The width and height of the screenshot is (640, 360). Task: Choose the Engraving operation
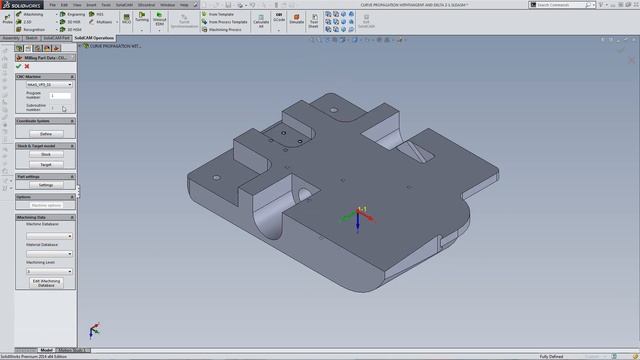tap(73, 14)
